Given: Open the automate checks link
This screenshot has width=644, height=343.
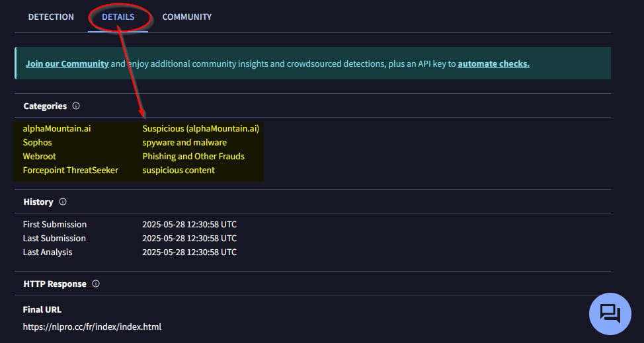Looking at the screenshot, I should (493, 64).
